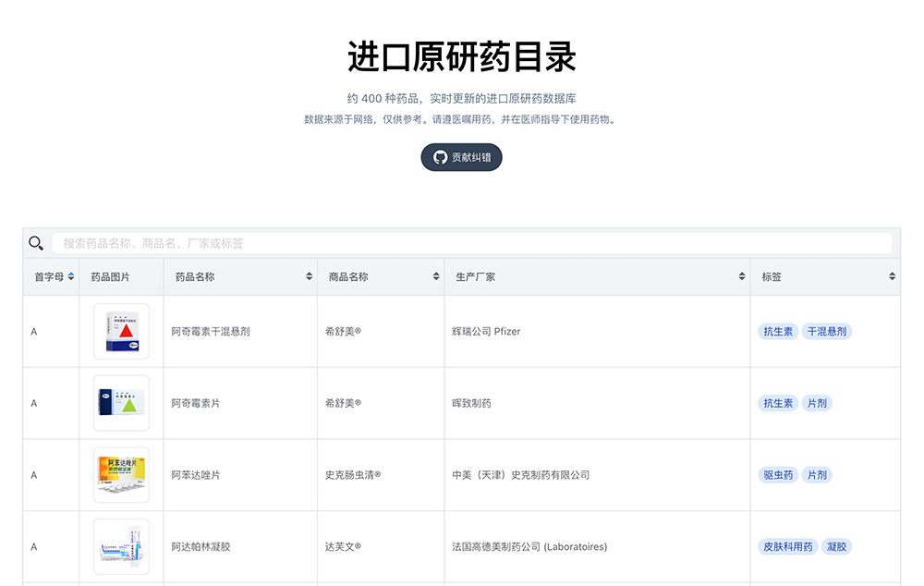Viewport: 924px width, 586px height.
Task: Click the 贡献纠错 GitHub button
Action: pyautogui.click(x=461, y=157)
